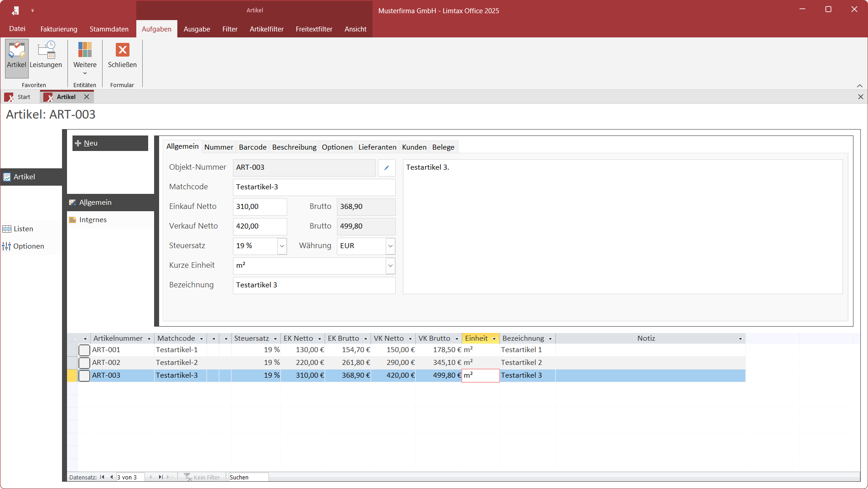Click into the Matchcode input field
868x489 pixels.
point(314,187)
